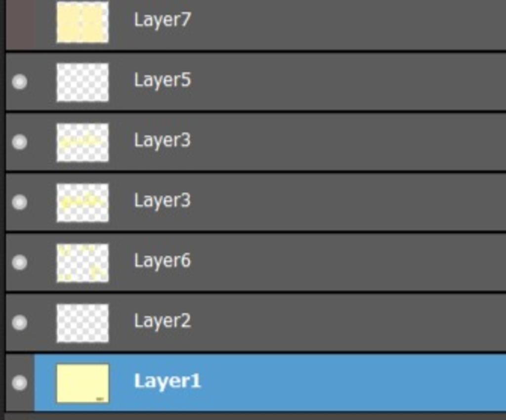Click the thumbnail of the upper Layer3

click(83, 142)
